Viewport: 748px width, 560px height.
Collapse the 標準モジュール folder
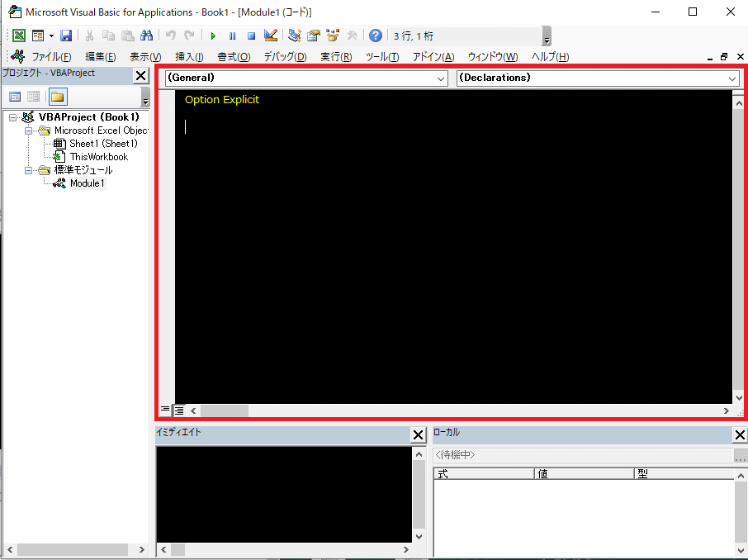(29, 170)
